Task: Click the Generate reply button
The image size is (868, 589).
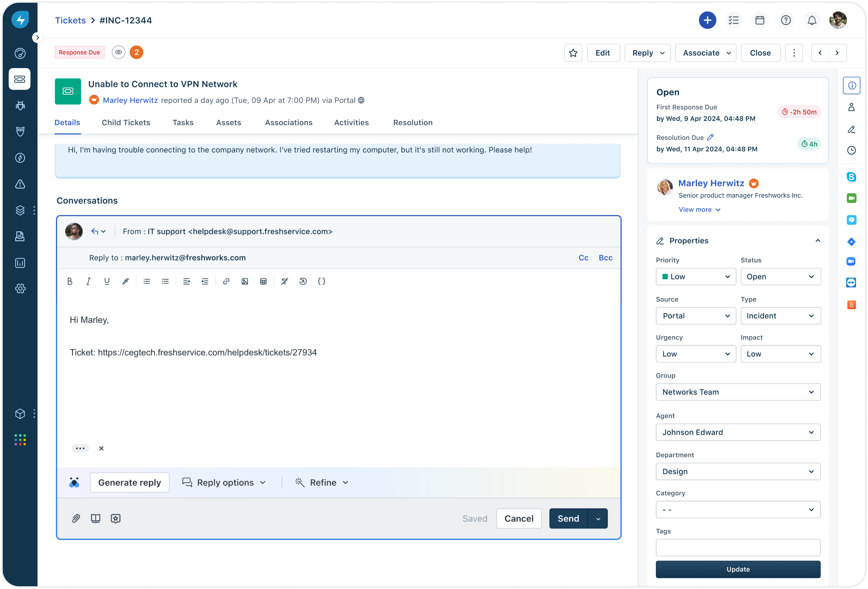Action: tap(130, 483)
